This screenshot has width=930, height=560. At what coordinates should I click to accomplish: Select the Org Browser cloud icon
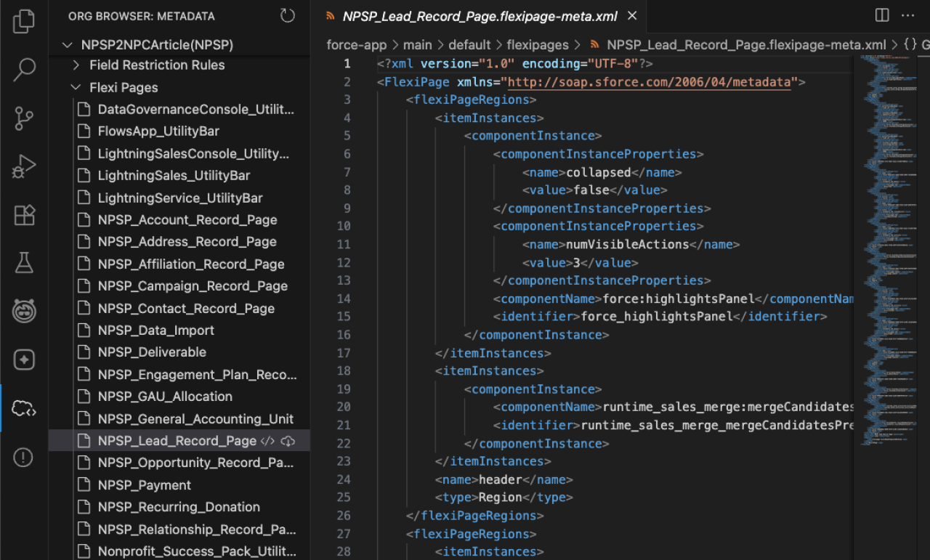[23, 408]
